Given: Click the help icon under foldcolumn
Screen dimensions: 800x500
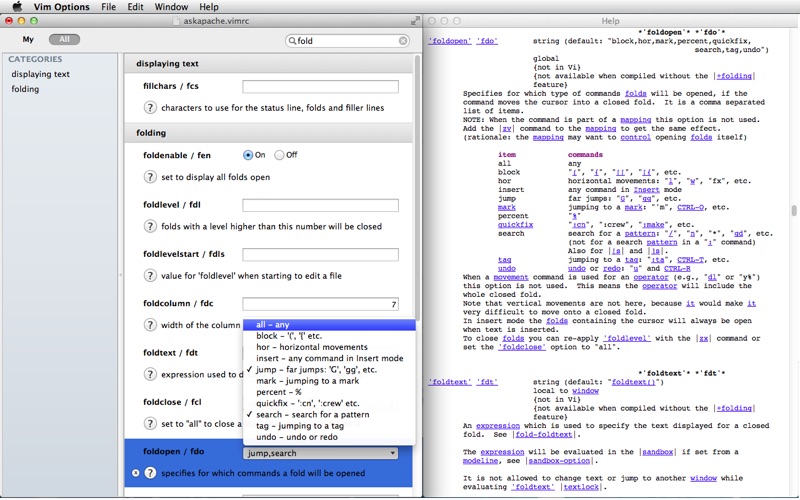Looking at the screenshot, I should (x=151, y=325).
